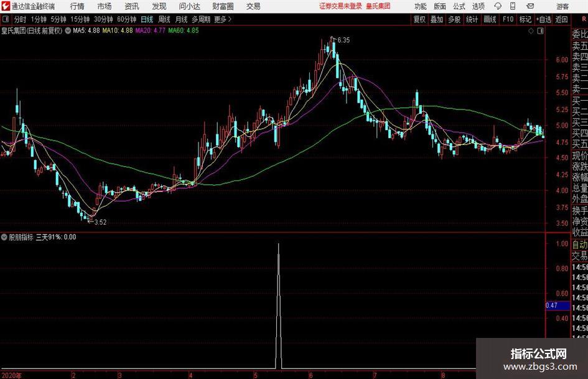
Task: Open the 交易 menu
Action: pos(253,6)
